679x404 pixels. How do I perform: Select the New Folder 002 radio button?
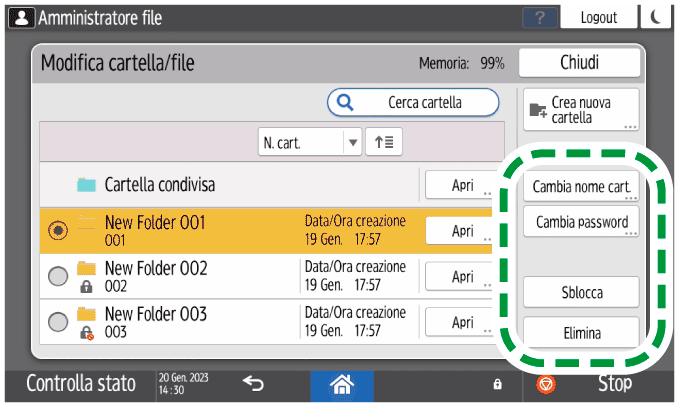[58, 277]
